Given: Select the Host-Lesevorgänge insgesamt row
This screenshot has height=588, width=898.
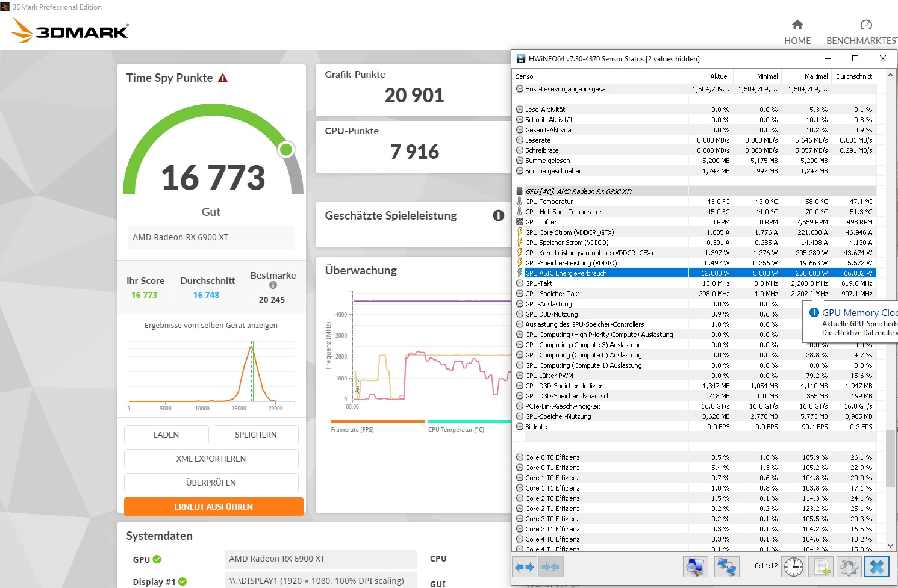Looking at the screenshot, I should click(x=695, y=89).
